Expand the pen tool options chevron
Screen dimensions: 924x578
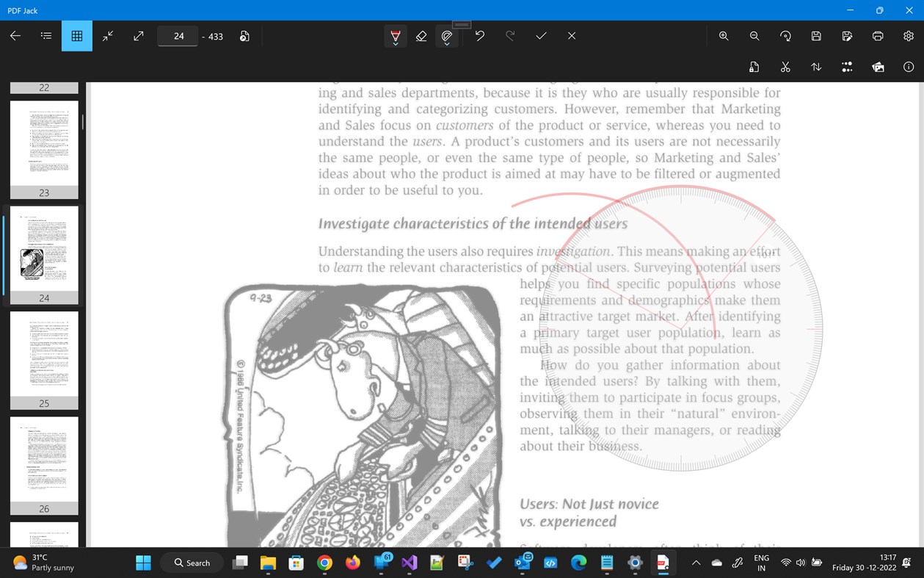tap(396, 43)
